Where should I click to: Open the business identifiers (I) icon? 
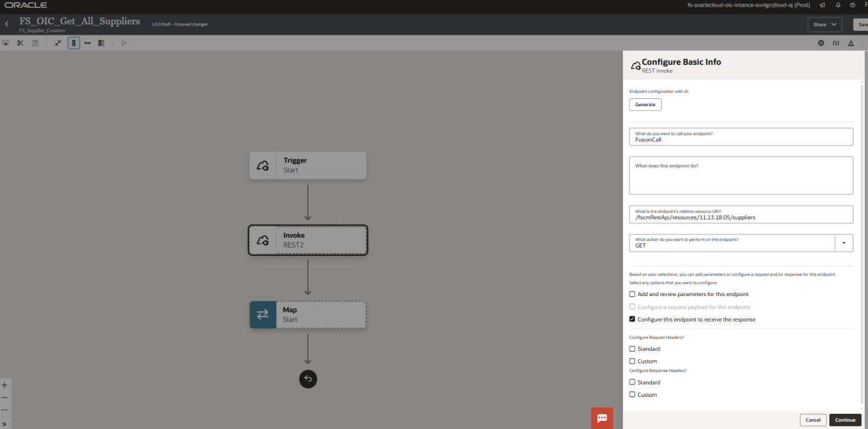coord(836,43)
